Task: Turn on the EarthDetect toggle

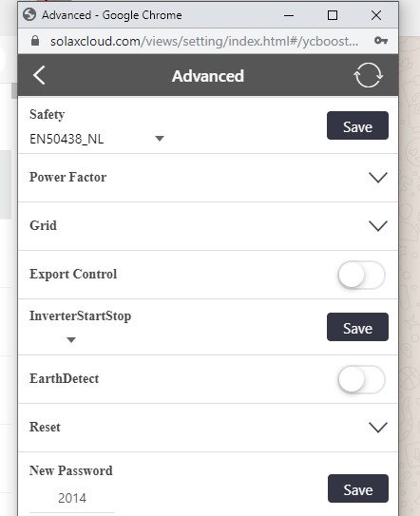Action: 361,379
